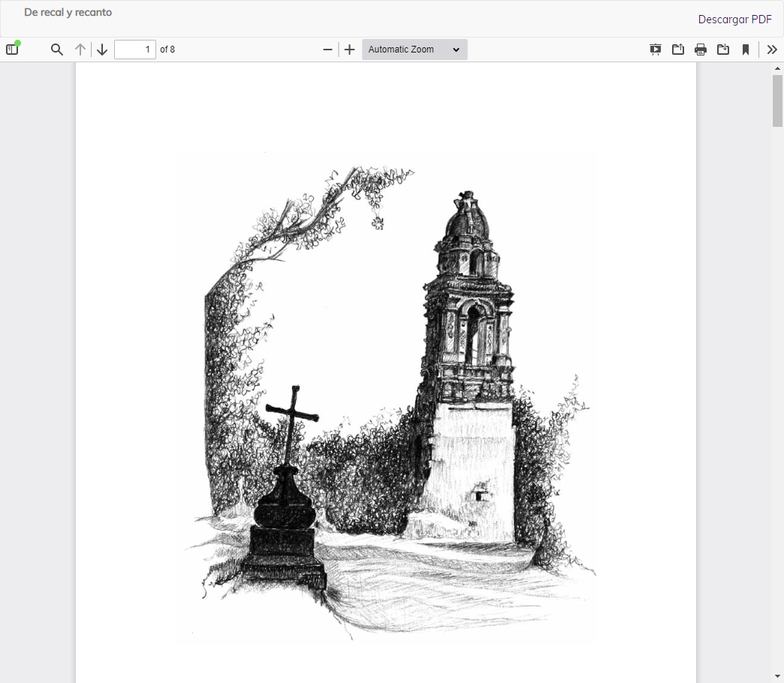
Task: Open a file with the open icon
Action: (x=677, y=50)
